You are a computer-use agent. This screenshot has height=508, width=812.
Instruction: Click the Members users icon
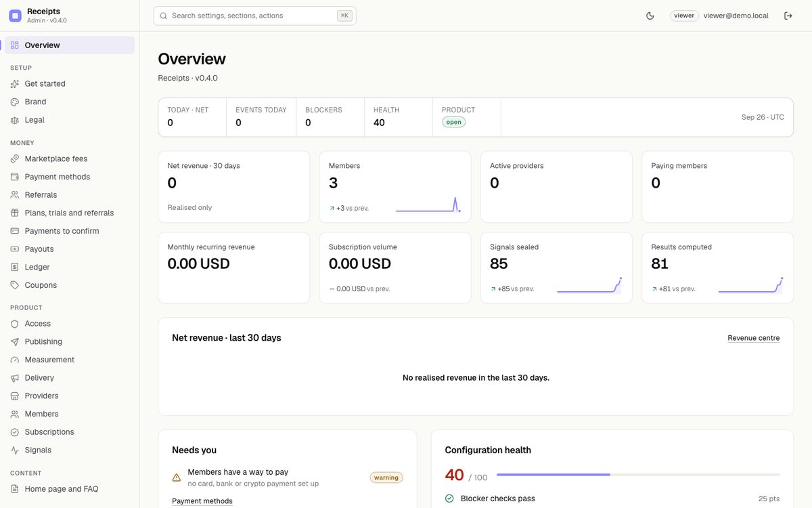[15, 414]
